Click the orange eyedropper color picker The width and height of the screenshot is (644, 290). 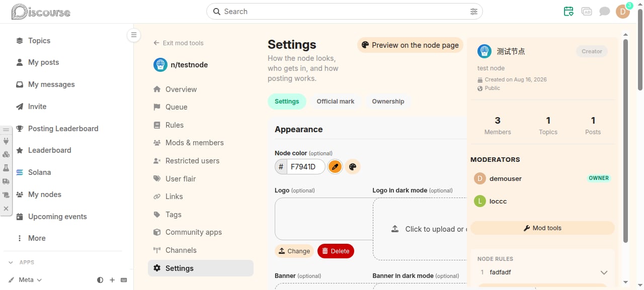[x=335, y=167]
